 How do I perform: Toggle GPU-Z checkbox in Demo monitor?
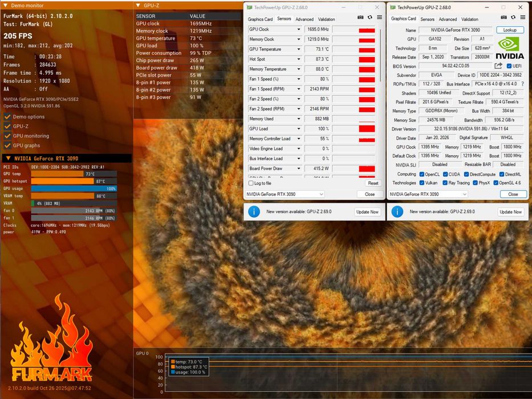point(7,126)
